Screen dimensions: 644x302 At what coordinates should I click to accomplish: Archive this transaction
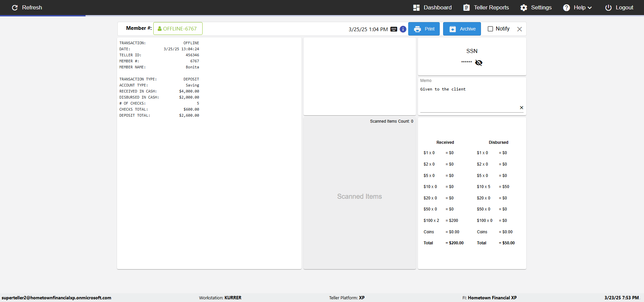click(462, 29)
